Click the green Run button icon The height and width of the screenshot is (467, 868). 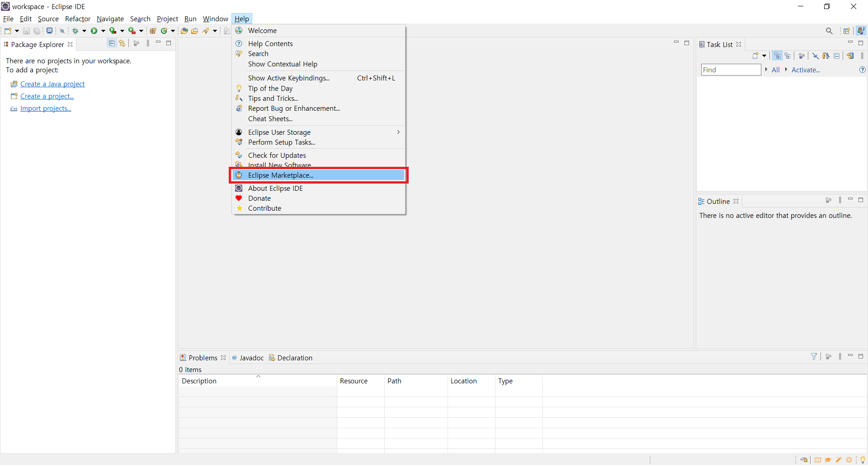[94, 31]
